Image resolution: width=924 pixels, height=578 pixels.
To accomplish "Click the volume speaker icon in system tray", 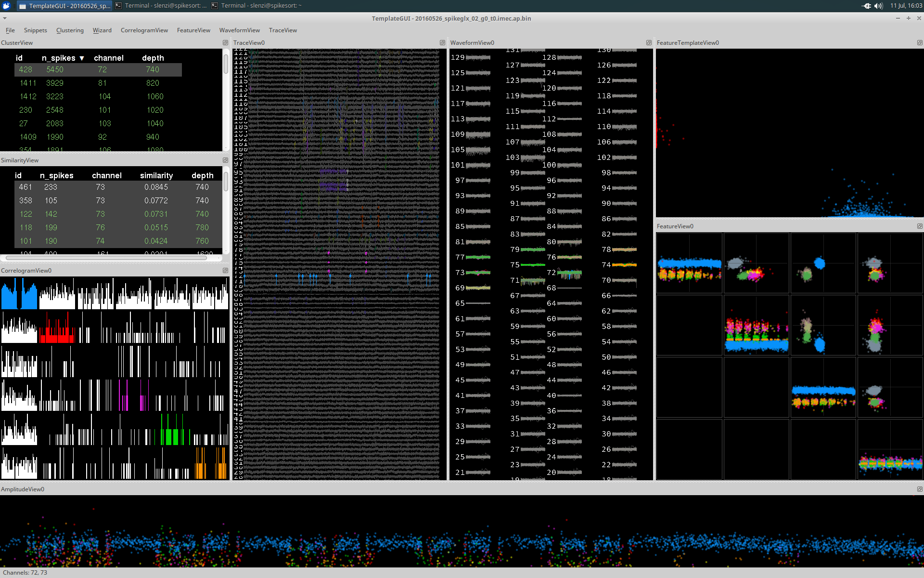I will [878, 6].
